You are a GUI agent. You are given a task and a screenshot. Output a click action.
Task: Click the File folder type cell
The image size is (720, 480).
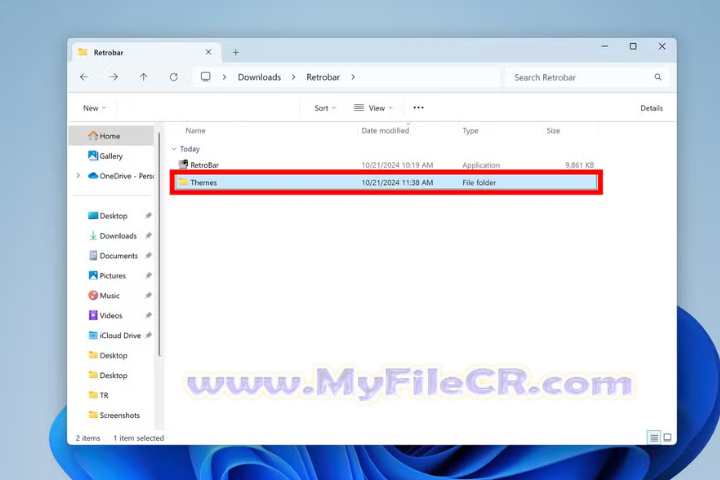[x=479, y=182]
